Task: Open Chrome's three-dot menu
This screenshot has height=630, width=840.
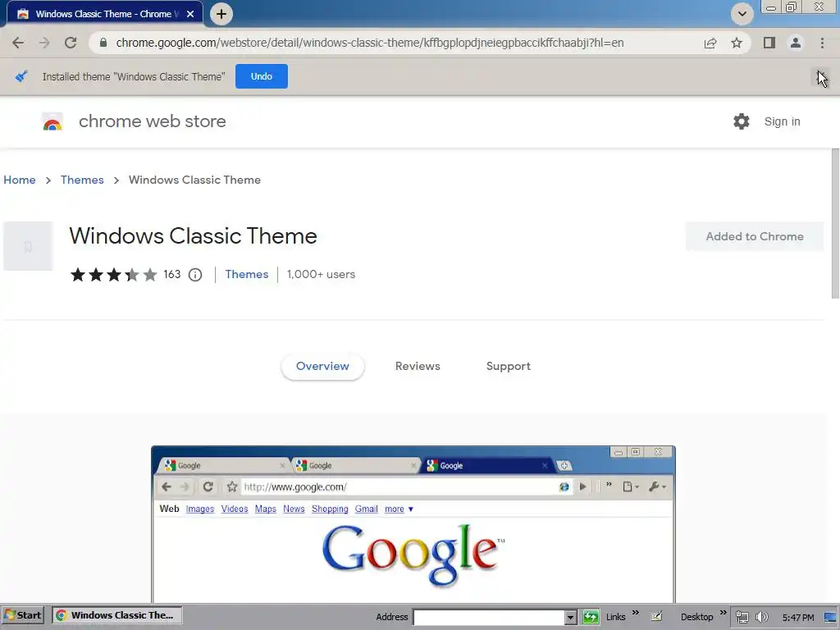Action: click(822, 43)
